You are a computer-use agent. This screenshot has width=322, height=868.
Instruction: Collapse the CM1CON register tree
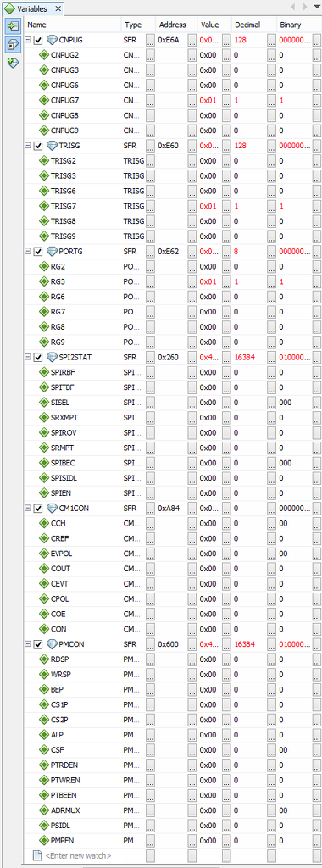click(x=28, y=508)
